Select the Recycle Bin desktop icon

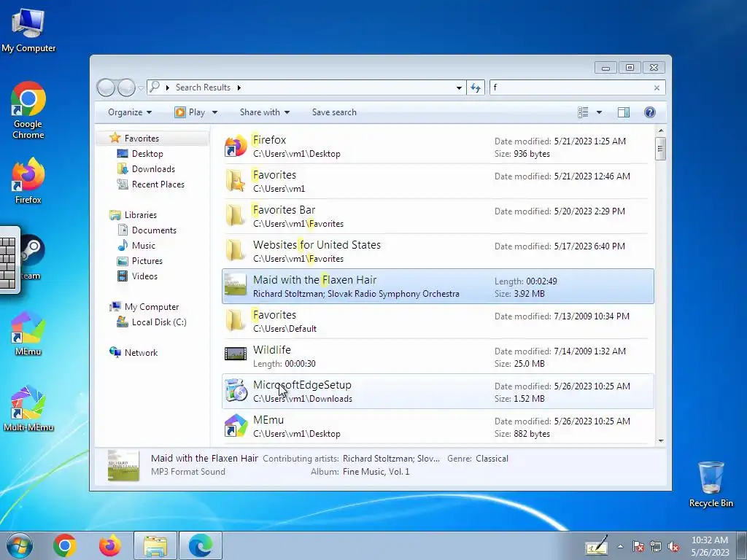pyautogui.click(x=711, y=484)
